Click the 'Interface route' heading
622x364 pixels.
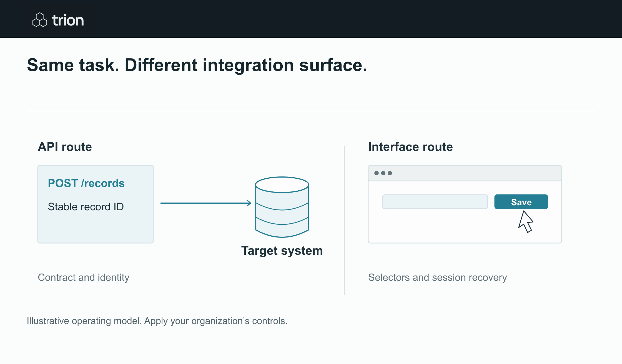pos(410,147)
